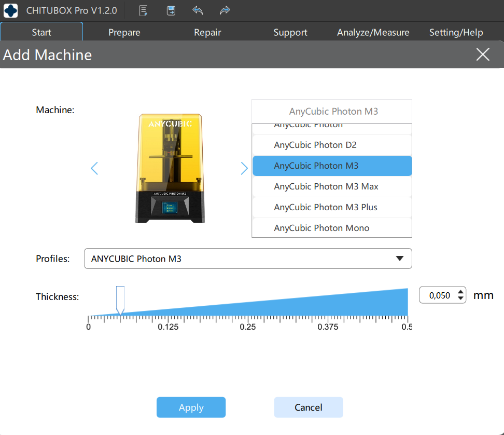The height and width of the screenshot is (435, 504).
Task: Close the Add Machine dialog
Action: coord(483,55)
